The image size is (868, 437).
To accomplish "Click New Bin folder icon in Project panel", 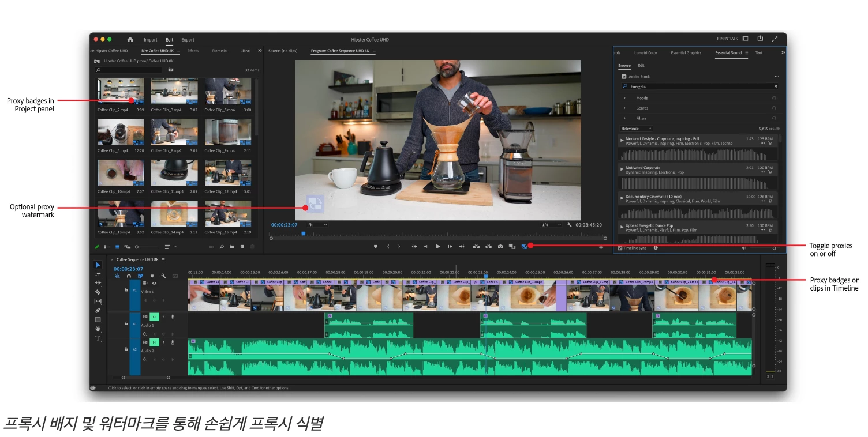I will point(231,247).
